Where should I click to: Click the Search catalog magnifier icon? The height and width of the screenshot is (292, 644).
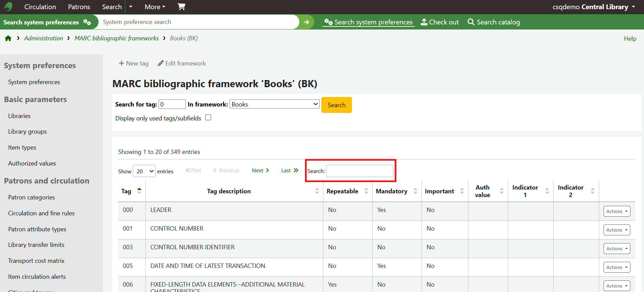click(x=471, y=22)
